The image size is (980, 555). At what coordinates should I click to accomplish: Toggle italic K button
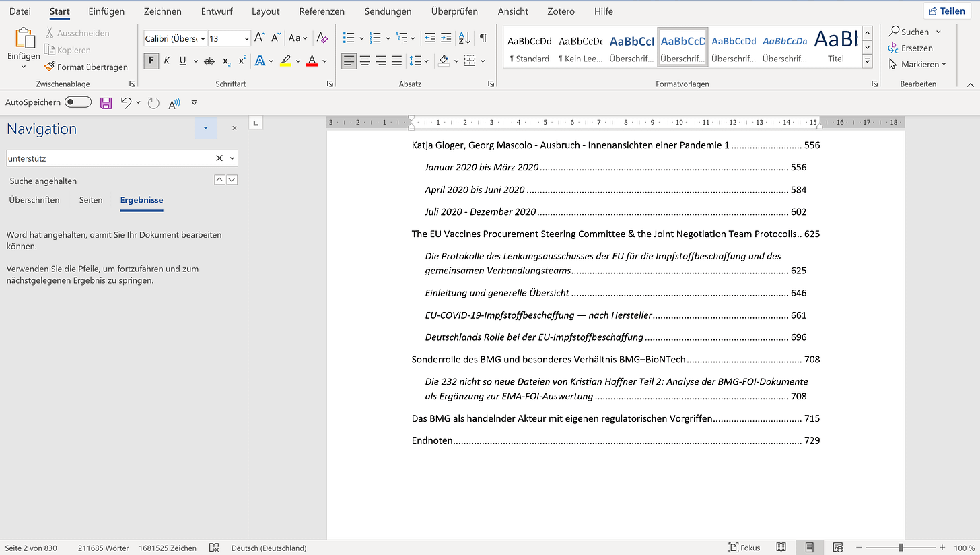(167, 61)
